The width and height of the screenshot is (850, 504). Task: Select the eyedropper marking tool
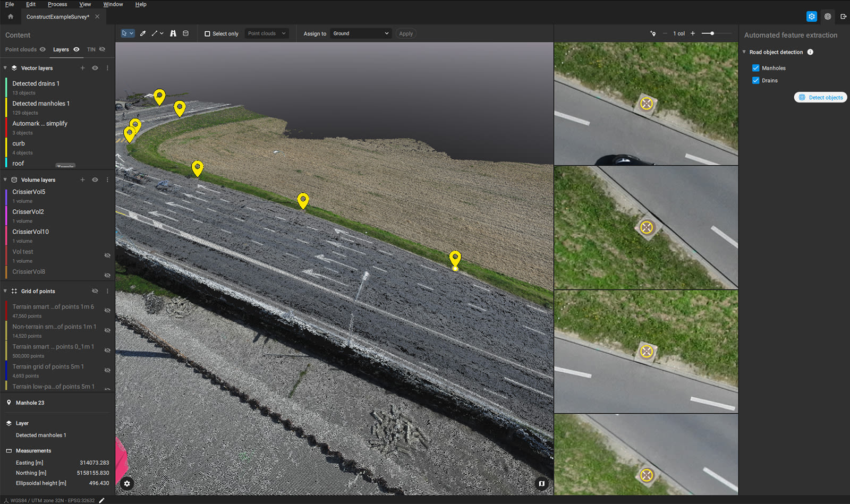pos(142,33)
